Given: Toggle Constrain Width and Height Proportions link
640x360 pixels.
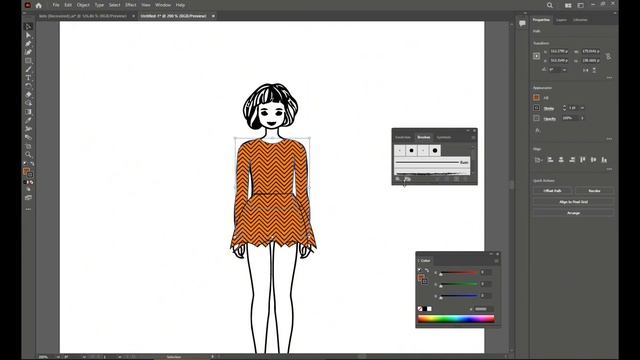Looking at the screenshot, I should pyautogui.click(x=608, y=56).
